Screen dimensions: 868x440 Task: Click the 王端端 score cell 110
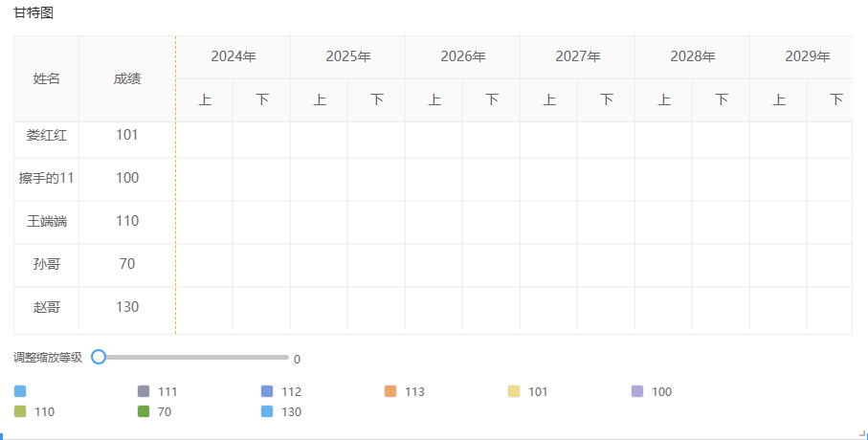pyautogui.click(x=127, y=221)
